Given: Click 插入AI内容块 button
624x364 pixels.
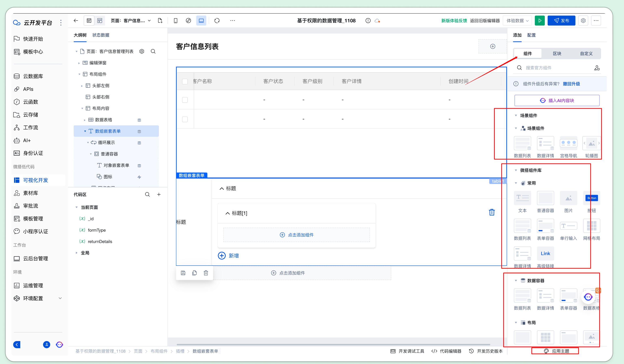Looking at the screenshot, I should (557, 100).
